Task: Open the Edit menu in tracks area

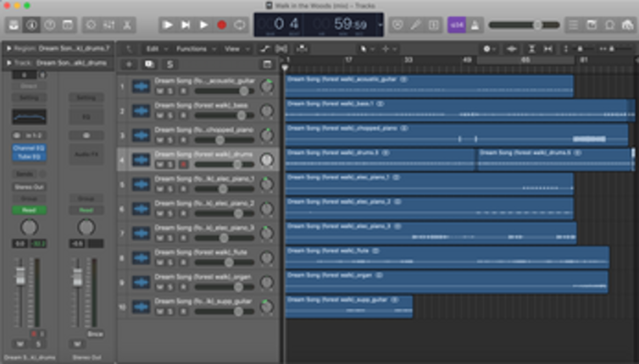Action: click(x=153, y=49)
